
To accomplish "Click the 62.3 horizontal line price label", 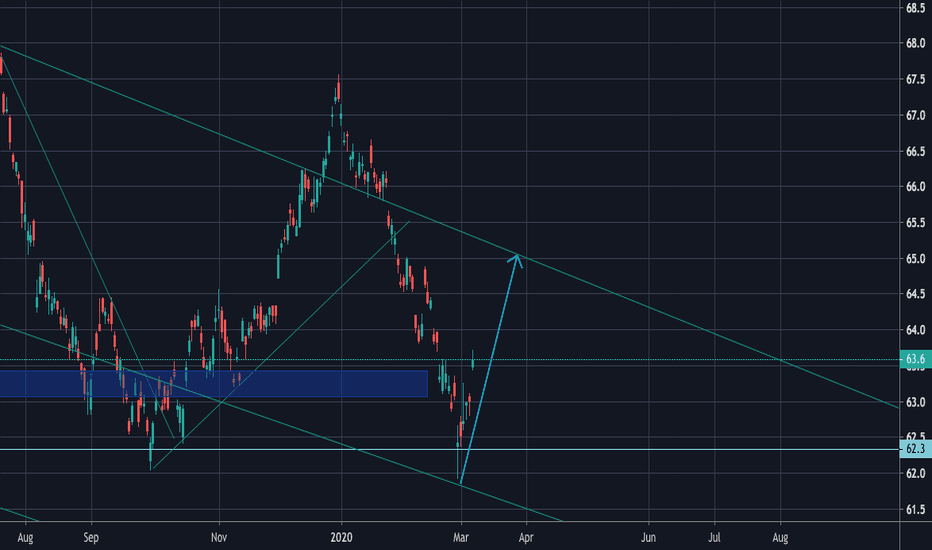I will point(915,449).
